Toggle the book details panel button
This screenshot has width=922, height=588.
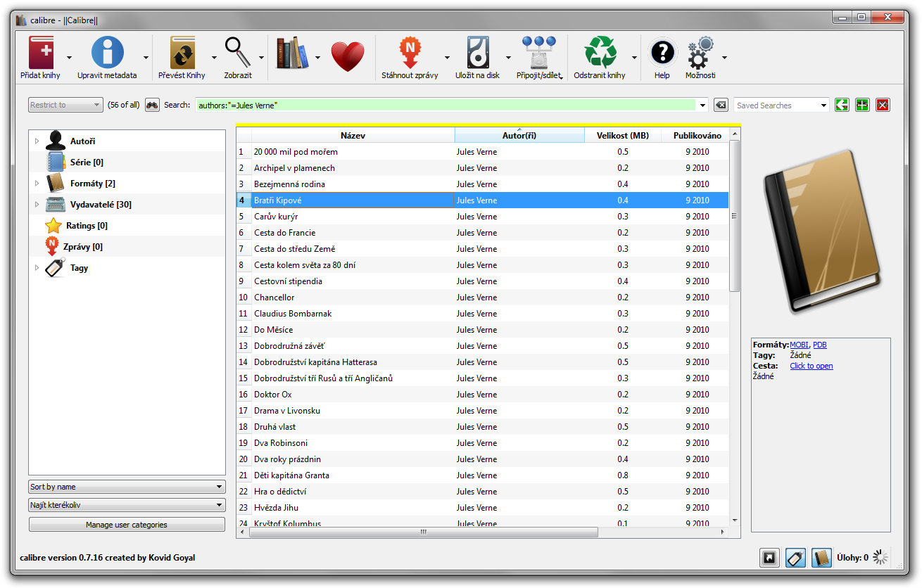click(821, 558)
